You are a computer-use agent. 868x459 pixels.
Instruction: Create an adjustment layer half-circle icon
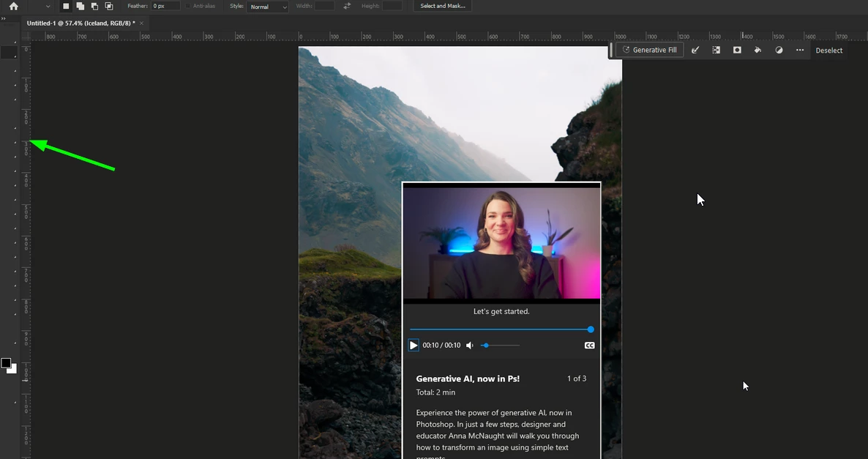[x=779, y=50]
